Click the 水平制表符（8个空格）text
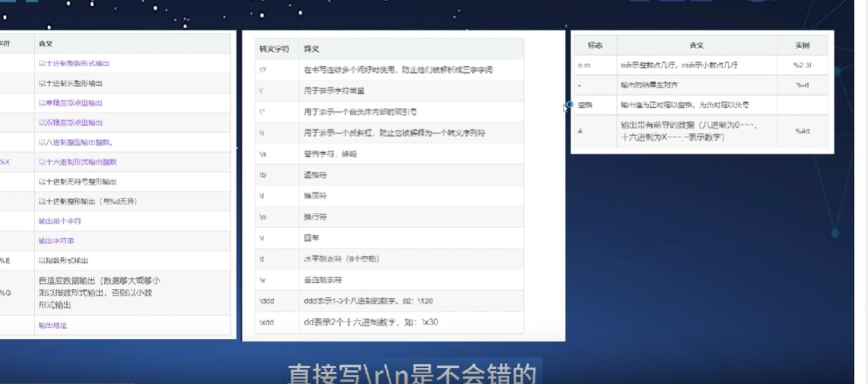 (341, 259)
